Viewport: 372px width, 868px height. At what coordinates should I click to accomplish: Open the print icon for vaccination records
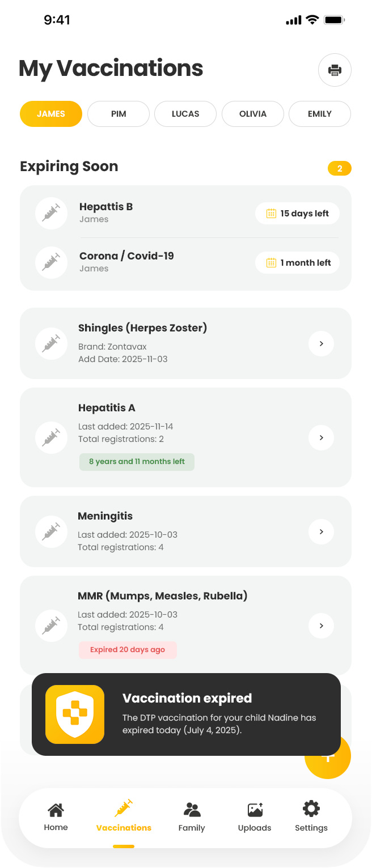point(335,70)
